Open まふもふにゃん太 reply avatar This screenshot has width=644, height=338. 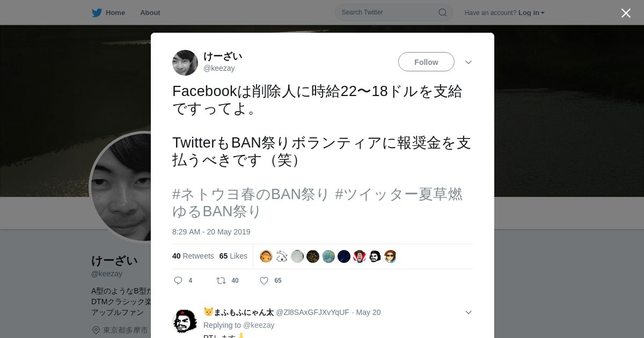[x=185, y=321]
